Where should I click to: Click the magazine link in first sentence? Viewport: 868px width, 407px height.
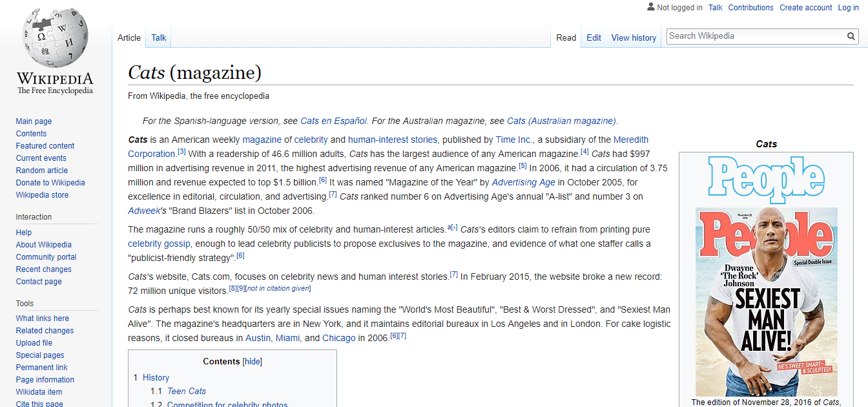pos(262,140)
